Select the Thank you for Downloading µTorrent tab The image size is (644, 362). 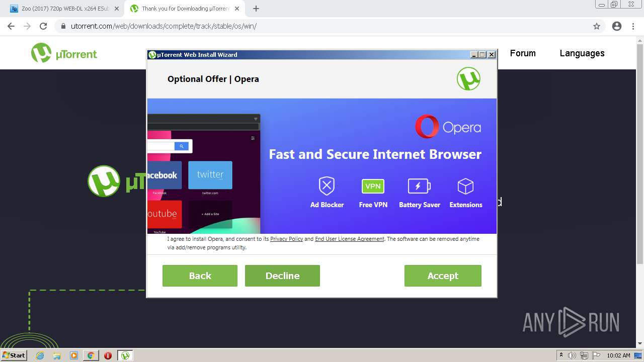click(184, 9)
